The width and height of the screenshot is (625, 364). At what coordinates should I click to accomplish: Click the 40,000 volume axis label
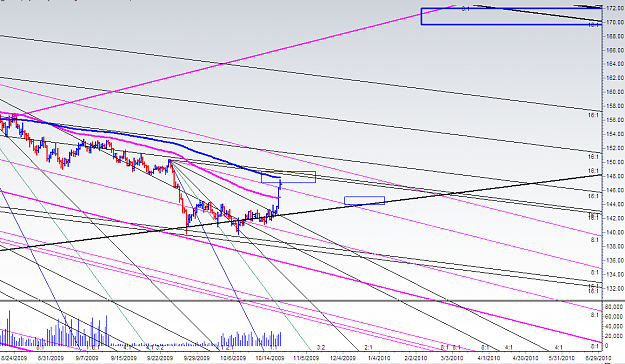614,326
